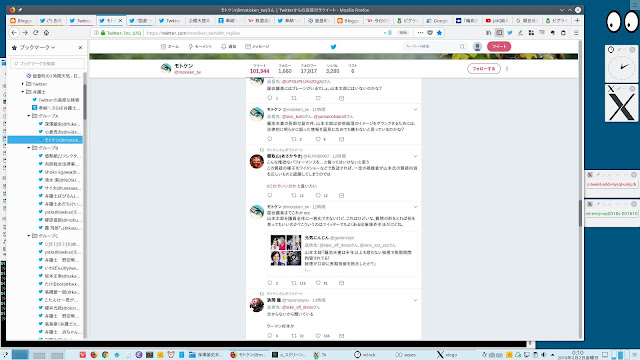Open the Shoko Egawa bookmark
This screenshot has height=360, width=640.
[x=60, y=172]
